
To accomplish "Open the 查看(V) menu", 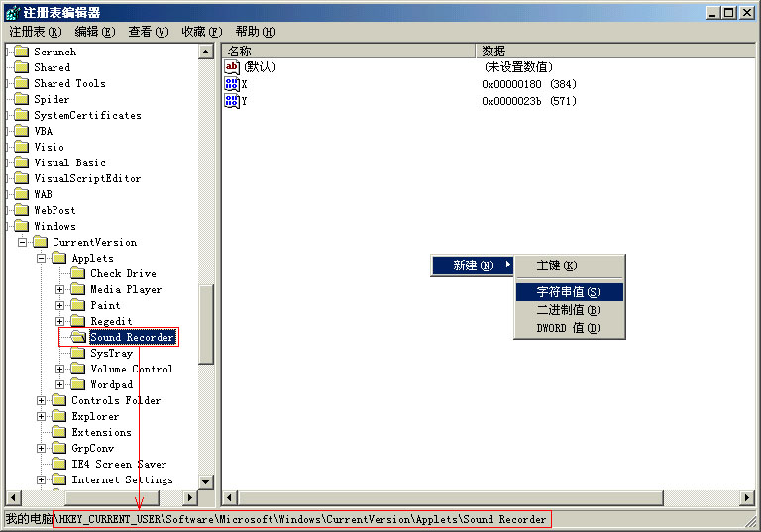I will [x=148, y=32].
